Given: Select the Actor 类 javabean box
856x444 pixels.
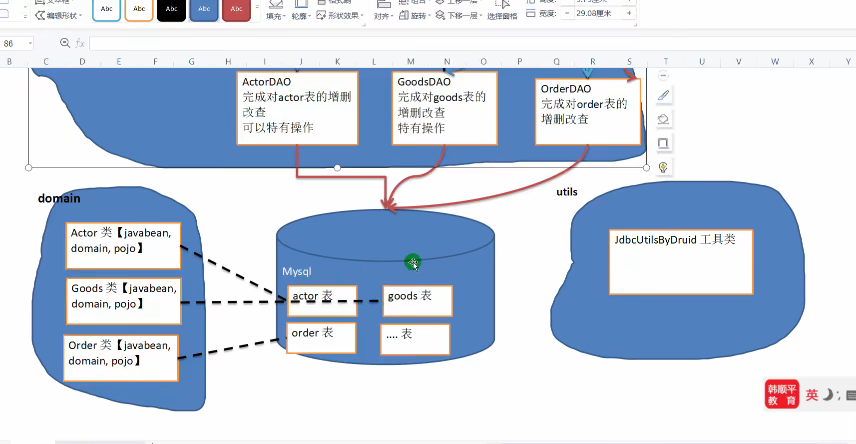Looking at the screenshot, I should coord(123,246).
